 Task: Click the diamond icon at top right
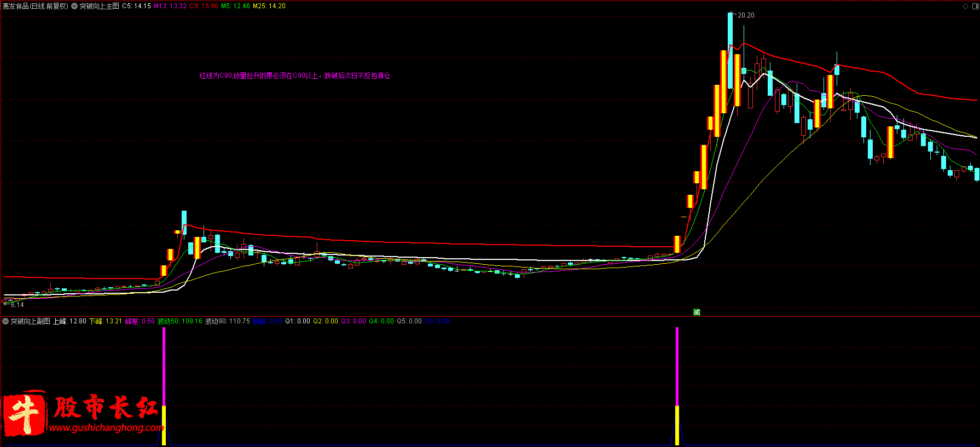click(x=965, y=6)
